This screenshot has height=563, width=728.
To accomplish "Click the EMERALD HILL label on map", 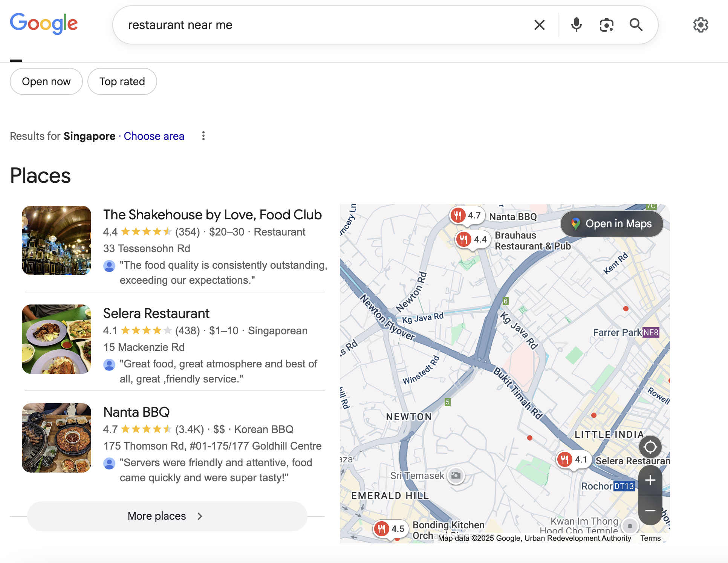I will coord(390,496).
